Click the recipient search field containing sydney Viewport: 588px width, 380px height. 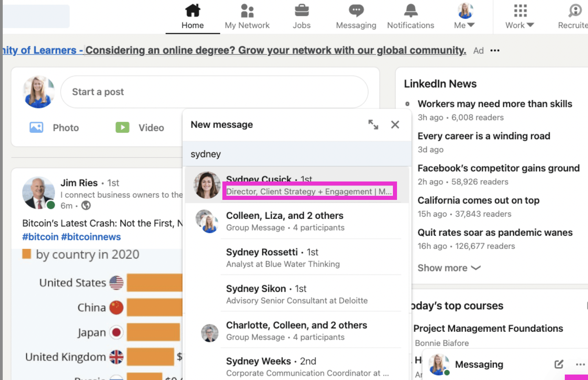click(x=297, y=154)
